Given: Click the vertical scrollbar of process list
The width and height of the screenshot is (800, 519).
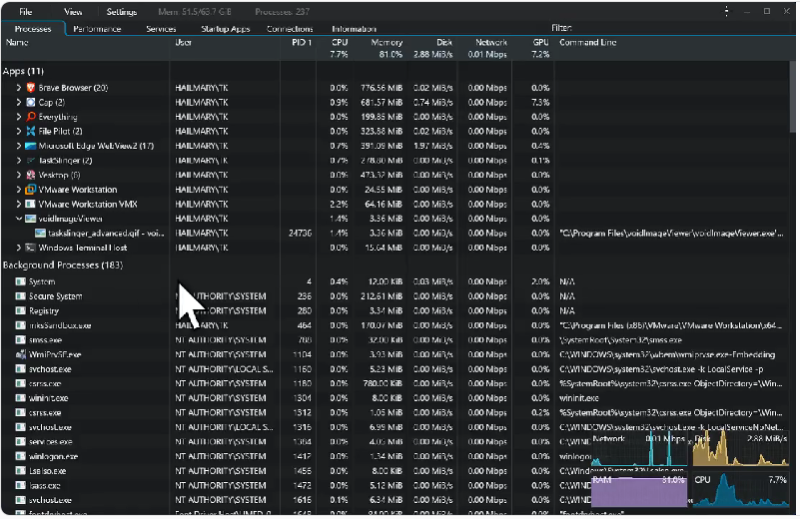Looking at the screenshot, I should pos(792,97).
